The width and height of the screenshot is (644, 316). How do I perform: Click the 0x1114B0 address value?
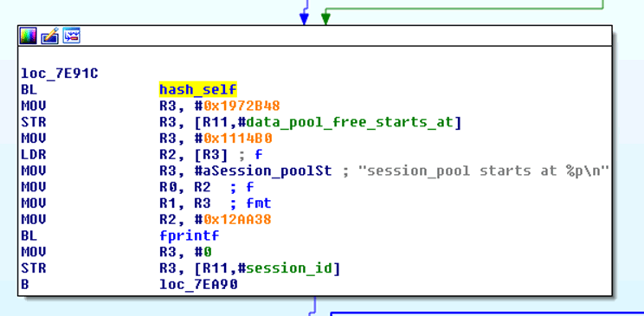(x=238, y=139)
